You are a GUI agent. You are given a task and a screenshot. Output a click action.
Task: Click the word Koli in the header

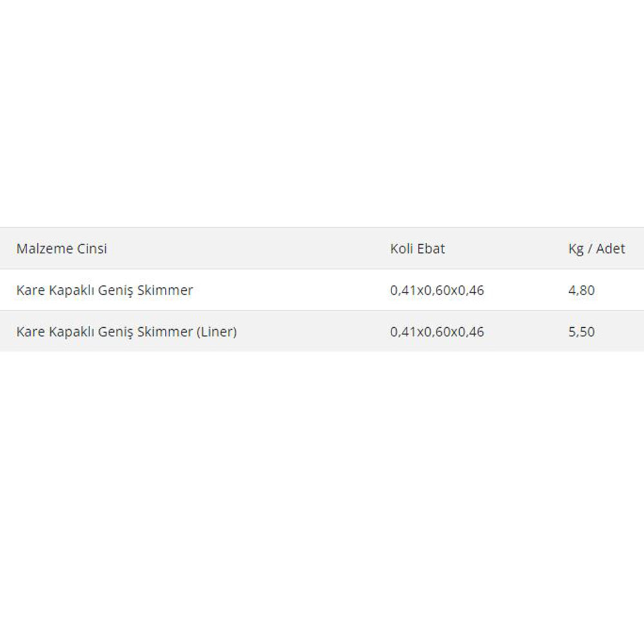click(401, 249)
